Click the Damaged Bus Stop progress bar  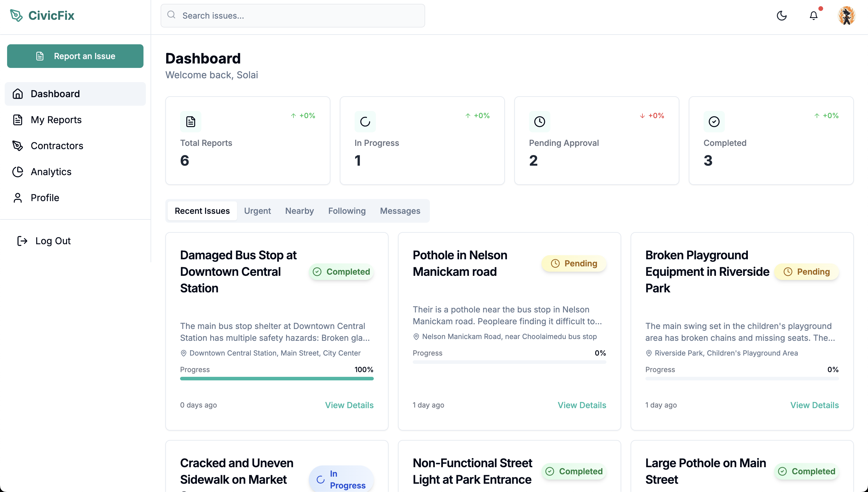277,379
